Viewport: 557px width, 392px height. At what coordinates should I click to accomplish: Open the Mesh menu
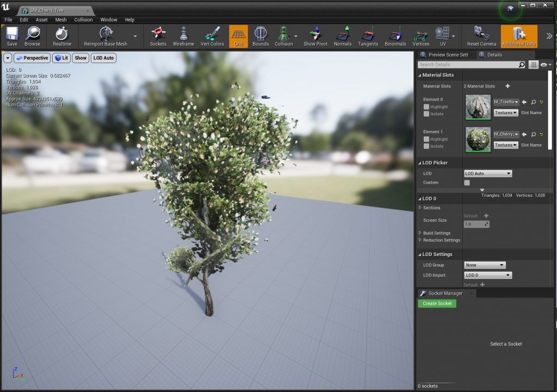(61, 20)
